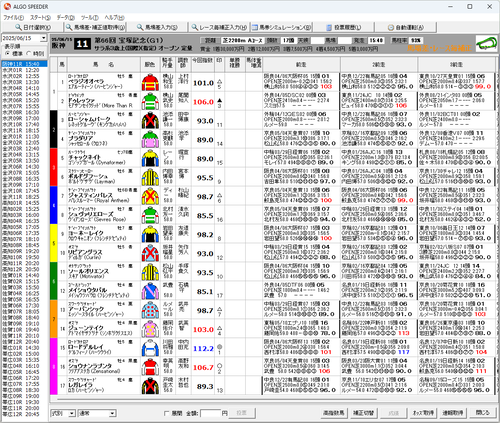Click the オッズ取得 odds fetch button
Screen dimensions: 500x423
(423, 413)
